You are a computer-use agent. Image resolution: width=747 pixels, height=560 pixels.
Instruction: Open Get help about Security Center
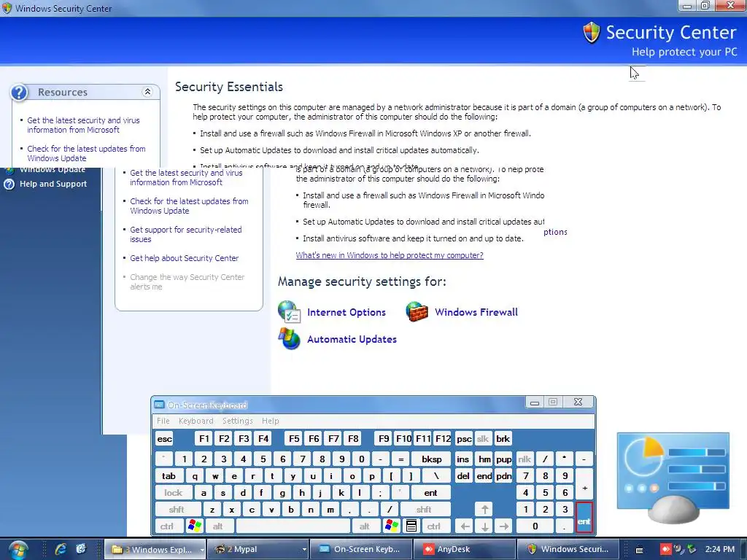pyautogui.click(x=184, y=258)
